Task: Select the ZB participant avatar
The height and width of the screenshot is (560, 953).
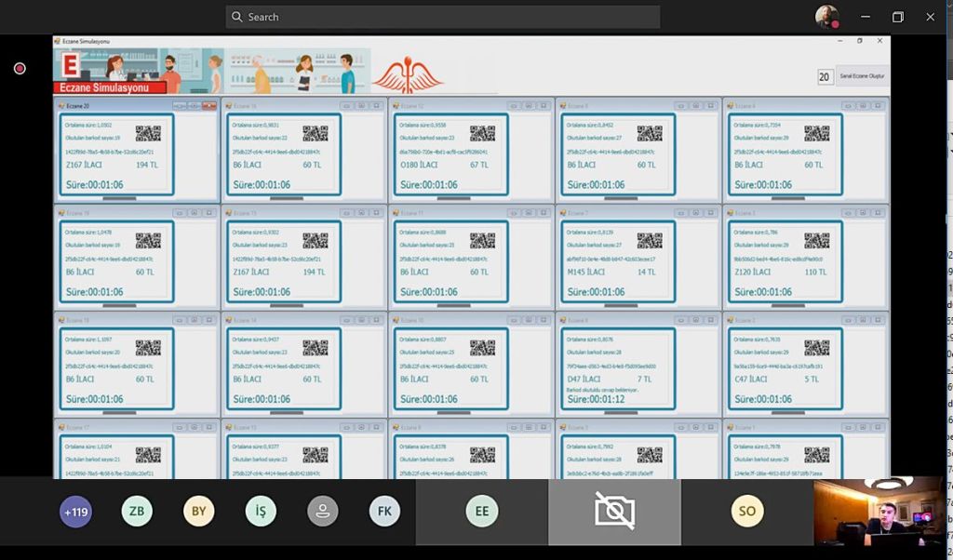Action: pos(137,511)
